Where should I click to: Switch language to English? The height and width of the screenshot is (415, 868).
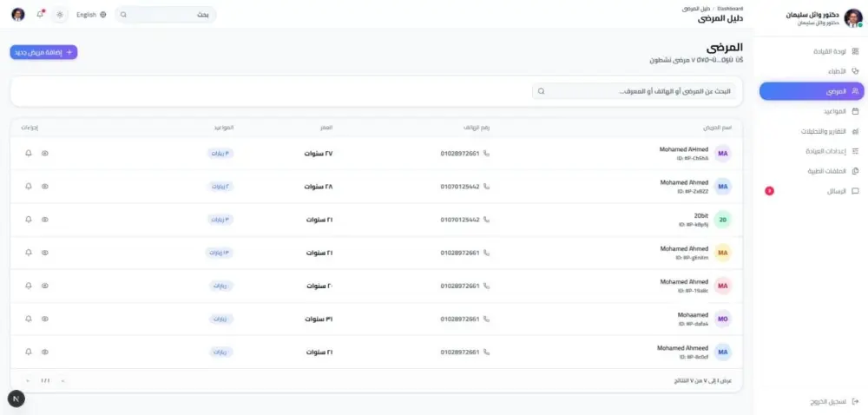click(91, 15)
